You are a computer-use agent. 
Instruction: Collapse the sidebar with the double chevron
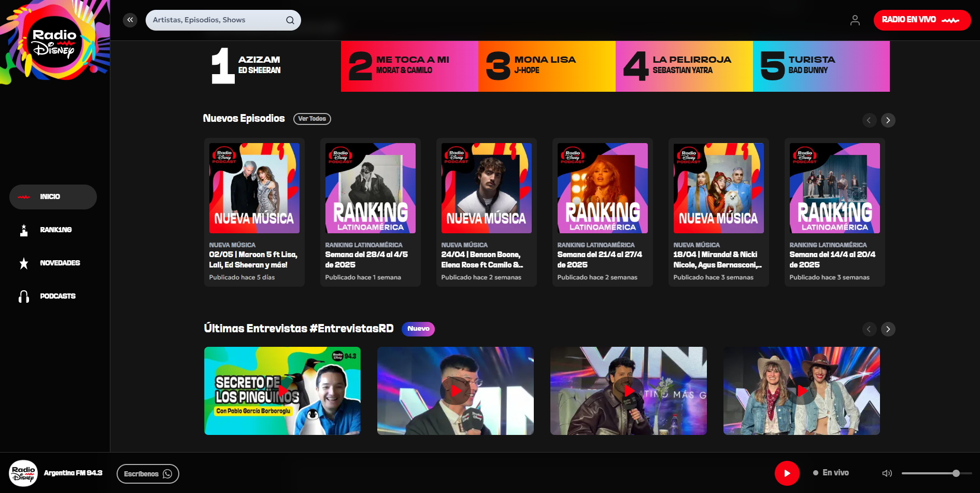(130, 20)
